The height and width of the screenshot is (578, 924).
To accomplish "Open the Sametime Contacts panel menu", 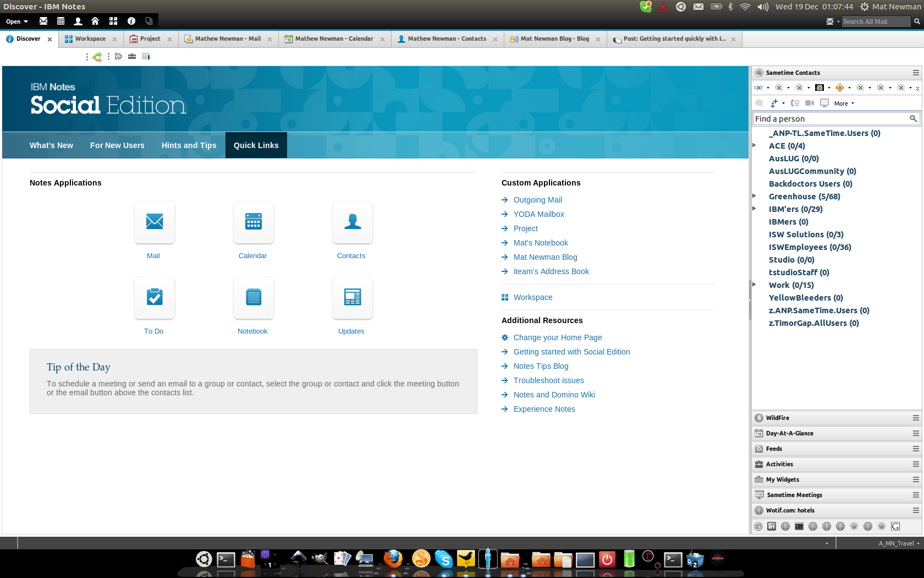I will (916, 73).
